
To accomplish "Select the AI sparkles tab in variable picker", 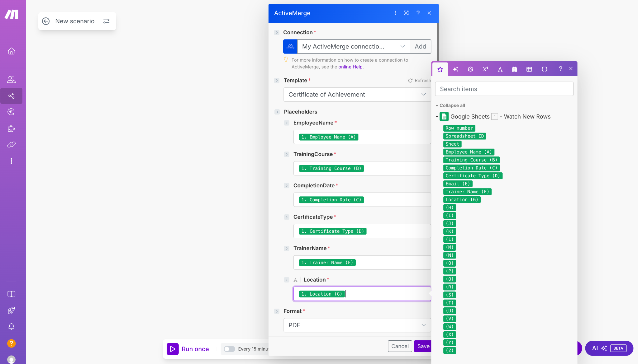I will point(455,69).
